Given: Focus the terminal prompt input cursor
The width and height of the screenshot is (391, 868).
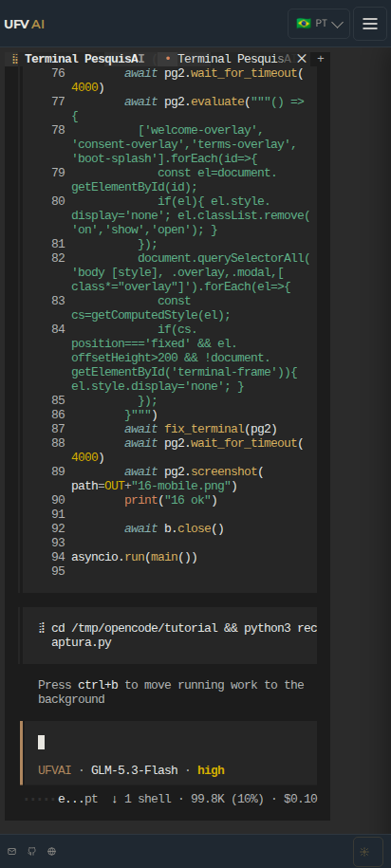Looking at the screenshot, I should (42, 743).
